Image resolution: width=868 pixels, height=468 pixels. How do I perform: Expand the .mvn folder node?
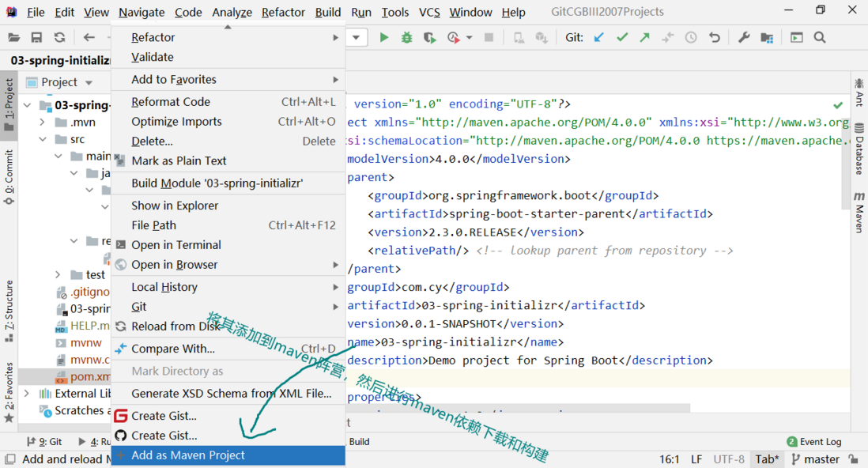point(43,122)
